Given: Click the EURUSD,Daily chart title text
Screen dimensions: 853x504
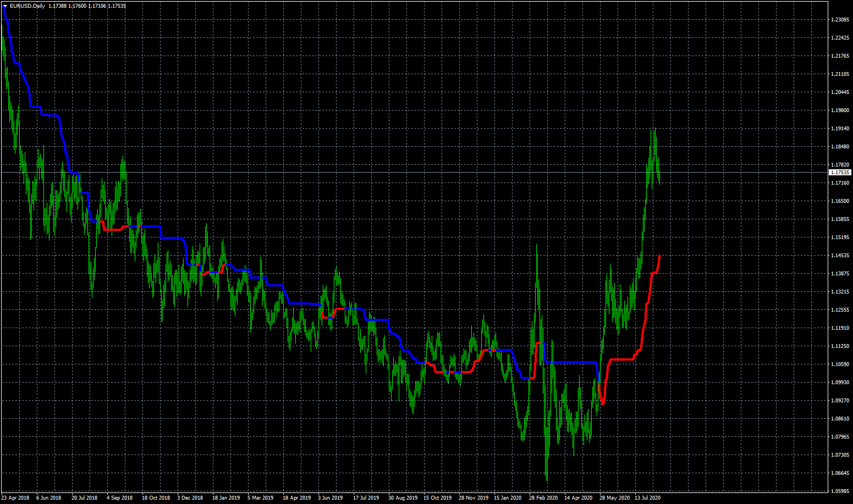Looking at the screenshot, I should (27, 5).
